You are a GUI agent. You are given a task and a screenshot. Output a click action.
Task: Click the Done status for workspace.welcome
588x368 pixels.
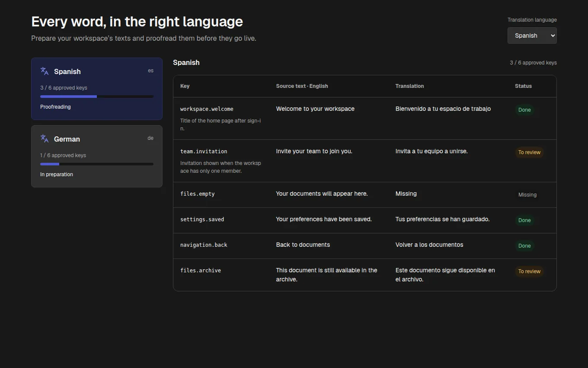point(524,110)
